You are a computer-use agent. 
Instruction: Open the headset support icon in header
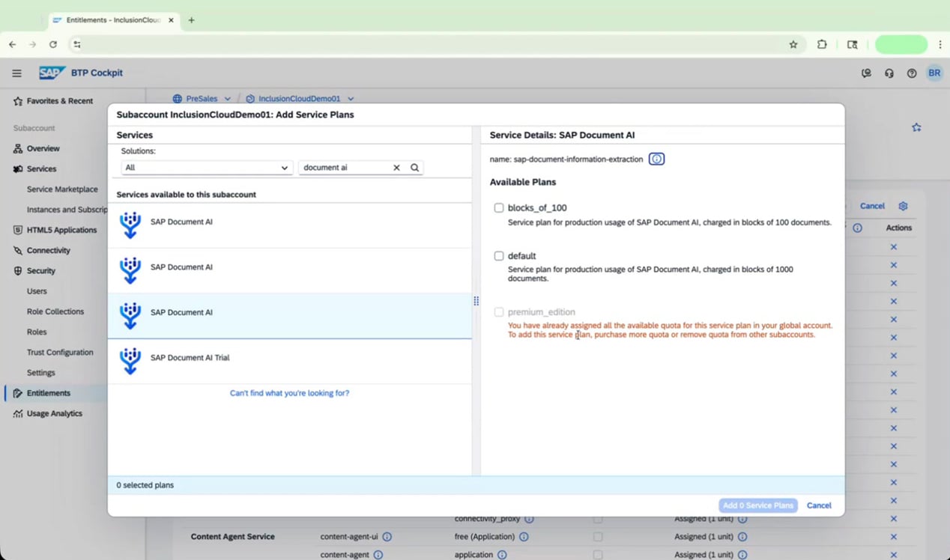pos(889,73)
